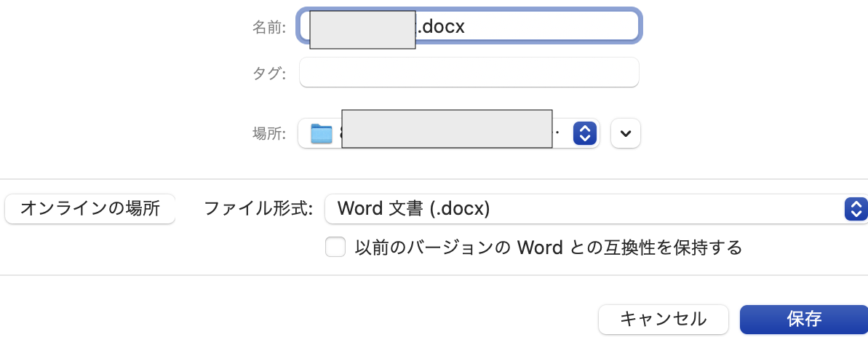The height and width of the screenshot is (356, 868).
Task: Click the ファイル形式 label
Action: click(258, 209)
